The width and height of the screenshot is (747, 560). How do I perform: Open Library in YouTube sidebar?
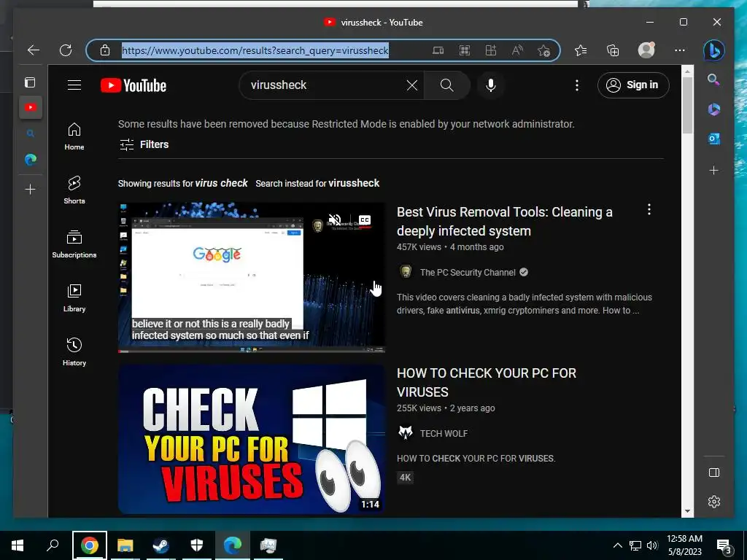pos(74,298)
